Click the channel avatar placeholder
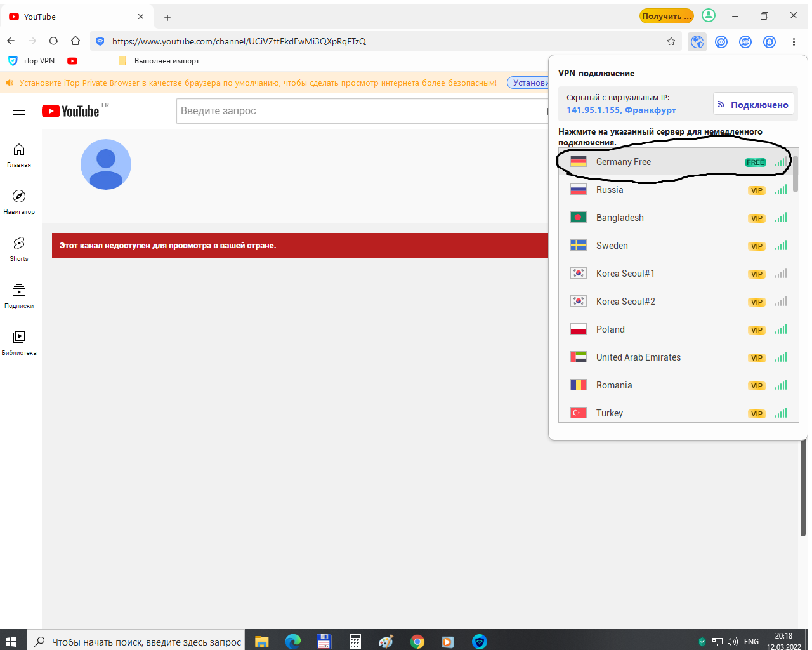The image size is (812, 650). 106,164
